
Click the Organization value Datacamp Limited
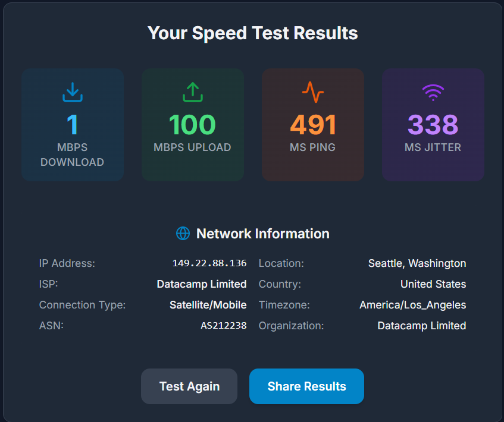421,326
